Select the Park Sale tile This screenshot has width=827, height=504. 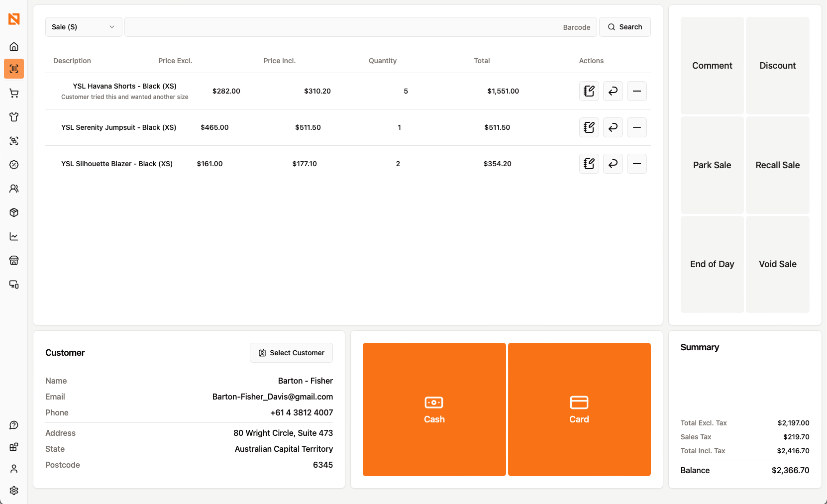[712, 165]
